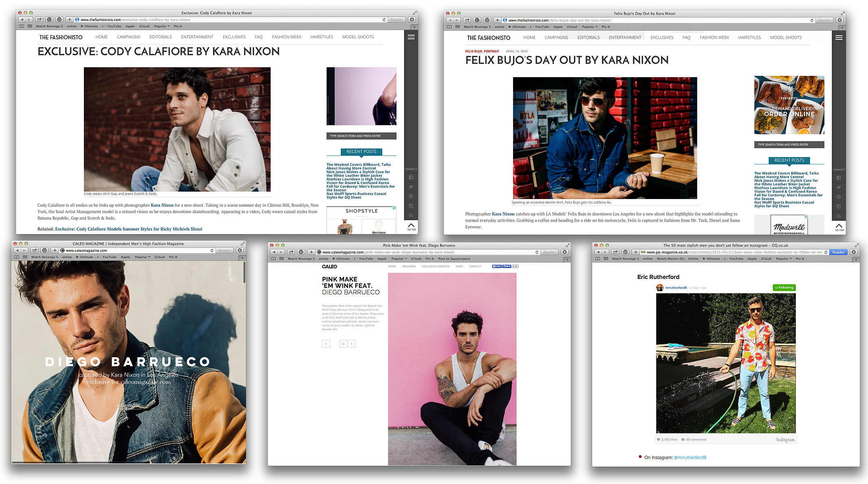Open Downloads icon in Cody Calafiore window
Viewport: 868px width, 484px height.
coord(412,19)
